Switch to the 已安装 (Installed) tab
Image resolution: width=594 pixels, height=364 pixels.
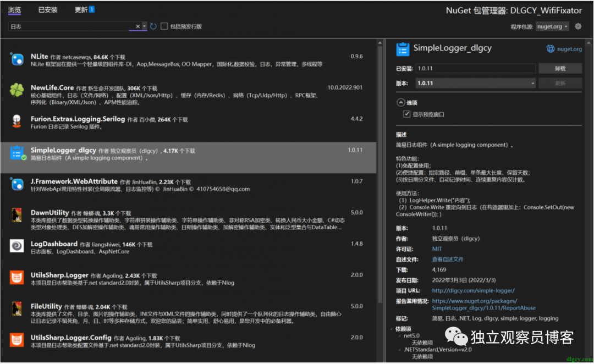(48, 10)
